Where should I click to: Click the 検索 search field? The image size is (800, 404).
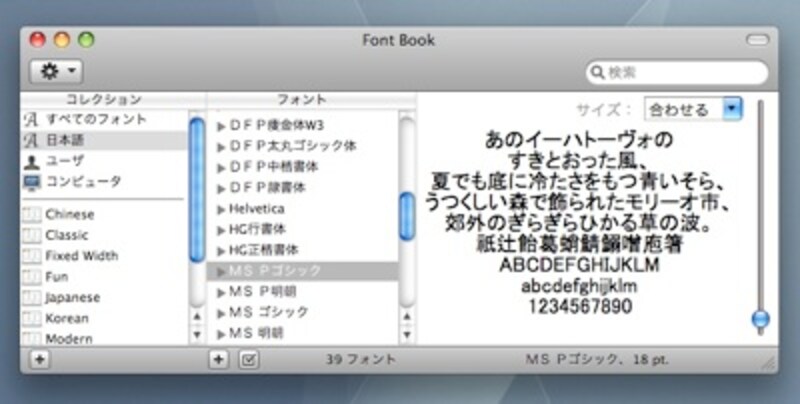[677, 72]
